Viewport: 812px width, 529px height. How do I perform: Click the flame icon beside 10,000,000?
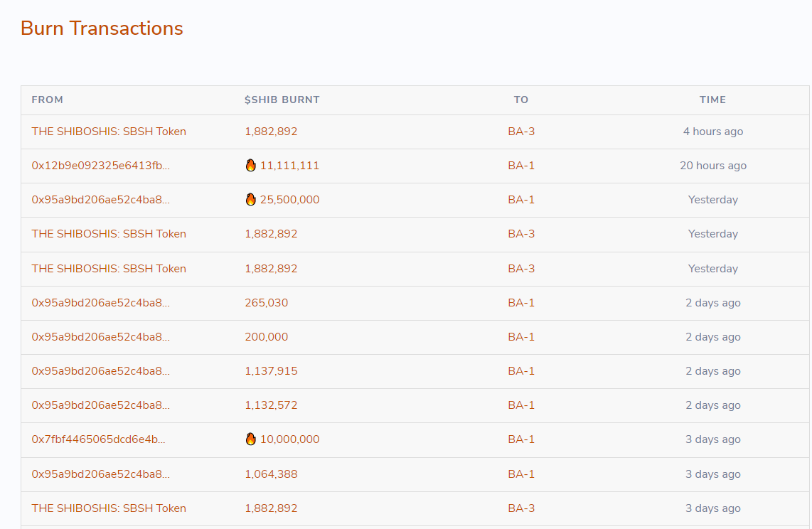(x=251, y=439)
